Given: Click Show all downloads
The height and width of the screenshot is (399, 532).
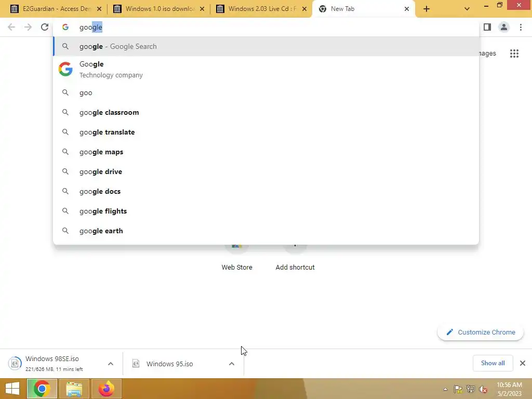Looking at the screenshot, I should tap(493, 363).
